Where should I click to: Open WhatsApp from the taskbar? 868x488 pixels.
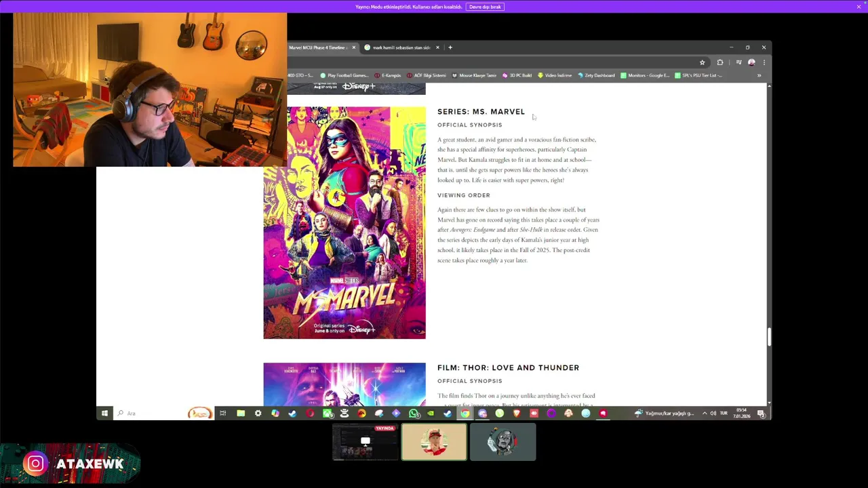pyautogui.click(x=414, y=413)
